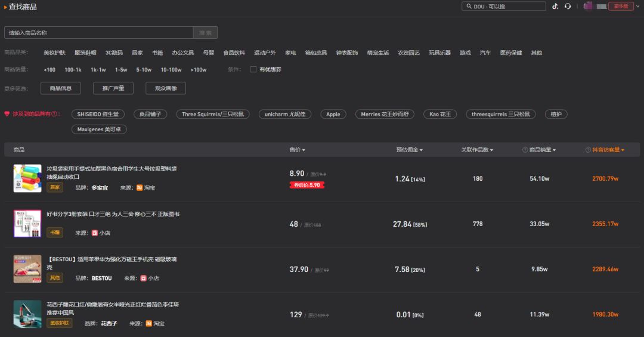Image resolution: width=644 pixels, height=337 pixels.
Task: Select the Kao 花王 brand tag
Action: (440, 115)
